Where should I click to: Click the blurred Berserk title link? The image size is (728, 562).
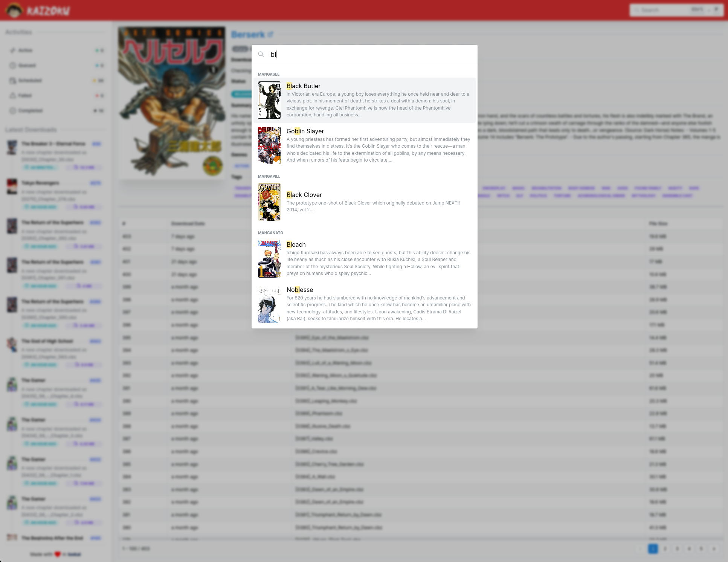pyautogui.click(x=252, y=35)
